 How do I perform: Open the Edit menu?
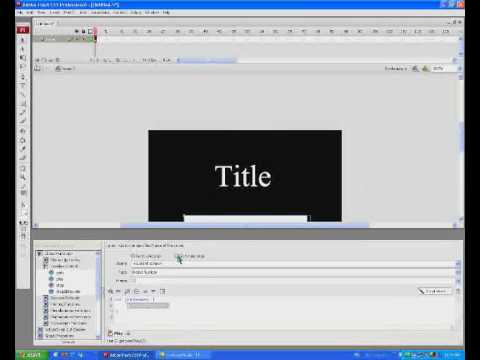[x=30, y=12]
